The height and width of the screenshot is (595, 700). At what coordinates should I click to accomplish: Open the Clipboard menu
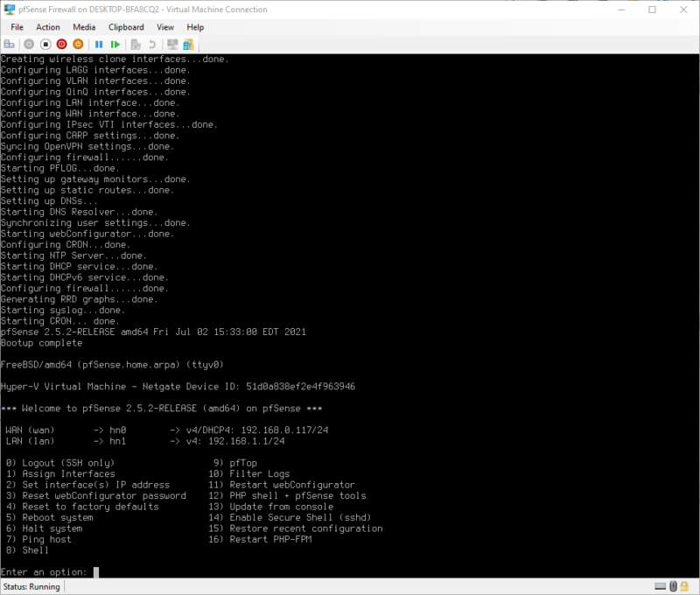pos(126,27)
